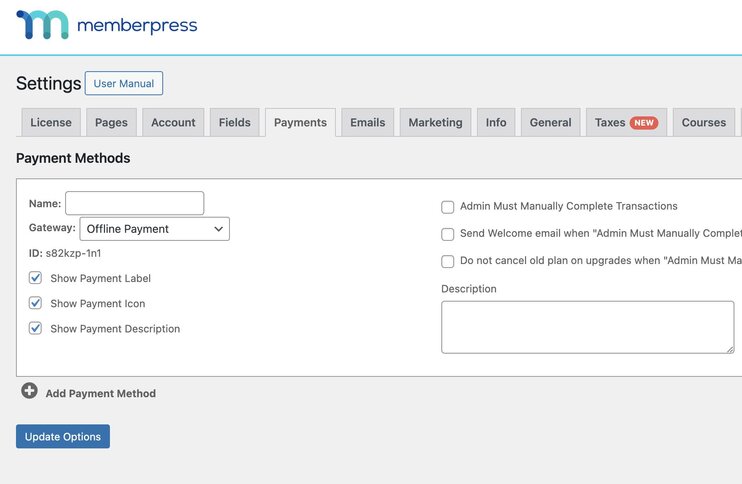
Task: Switch to the Fields tab
Action: pyautogui.click(x=235, y=123)
